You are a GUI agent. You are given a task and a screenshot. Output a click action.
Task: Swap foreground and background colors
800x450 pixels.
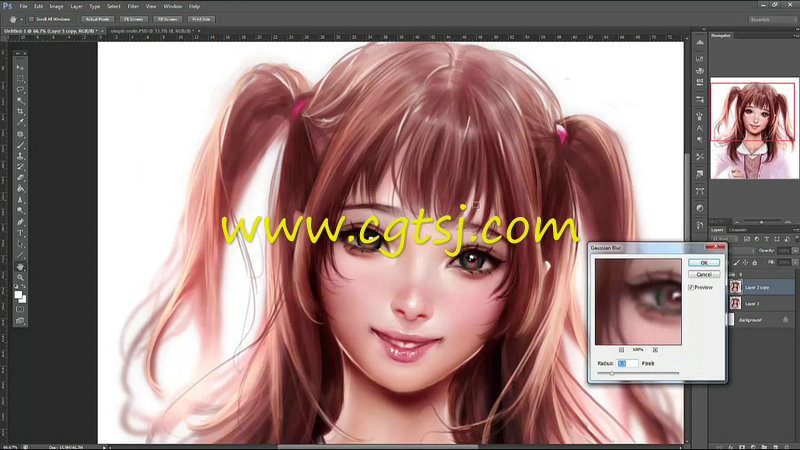coord(24,287)
